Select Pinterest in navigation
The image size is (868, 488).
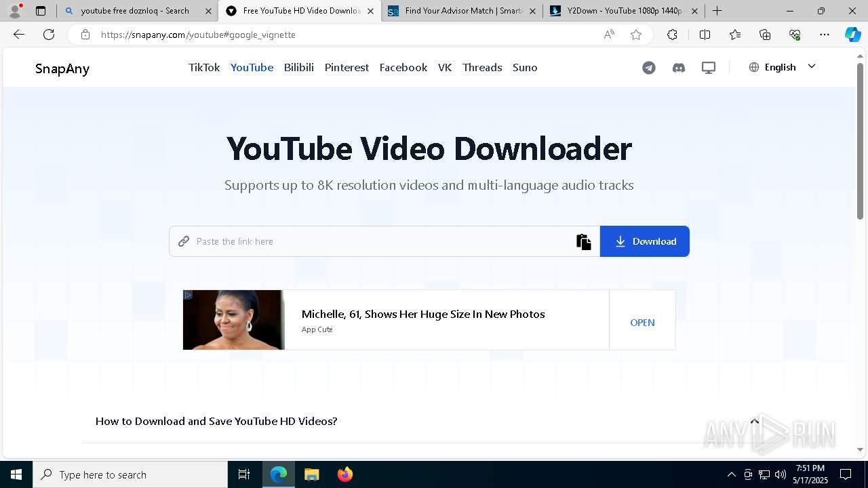coord(347,67)
